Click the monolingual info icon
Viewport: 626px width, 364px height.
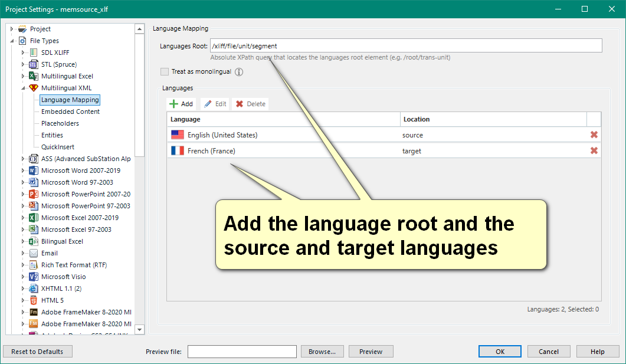239,72
